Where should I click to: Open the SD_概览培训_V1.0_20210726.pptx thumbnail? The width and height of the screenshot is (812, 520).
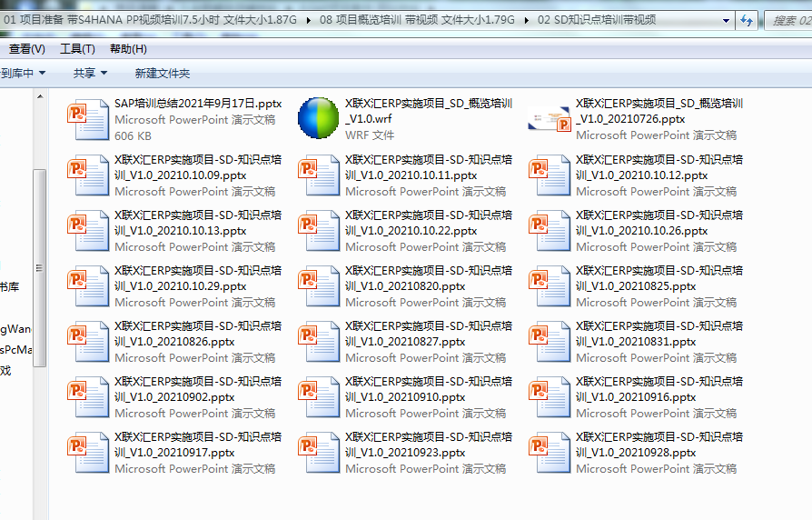coord(550,119)
